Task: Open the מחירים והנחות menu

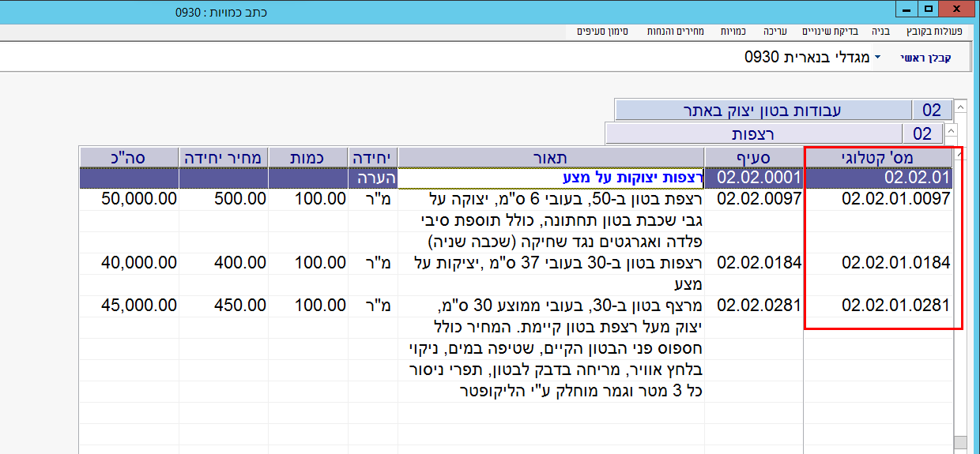Action: click(680, 32)
